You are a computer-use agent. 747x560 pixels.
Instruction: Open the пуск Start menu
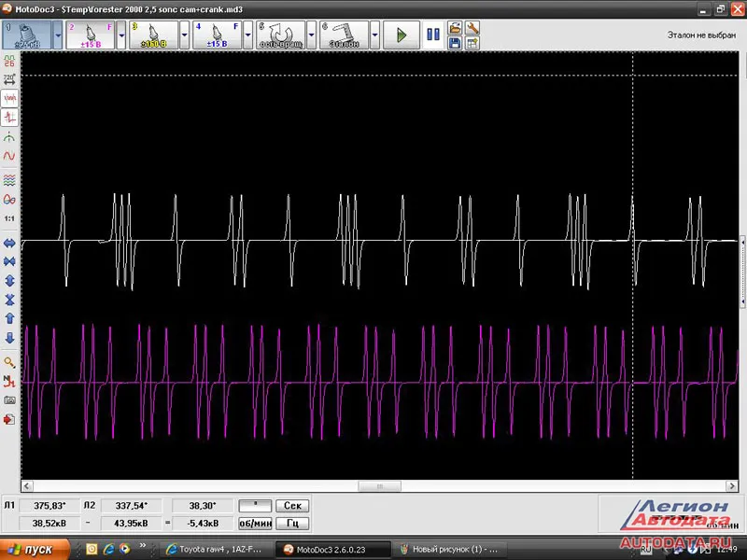[35, 549]
